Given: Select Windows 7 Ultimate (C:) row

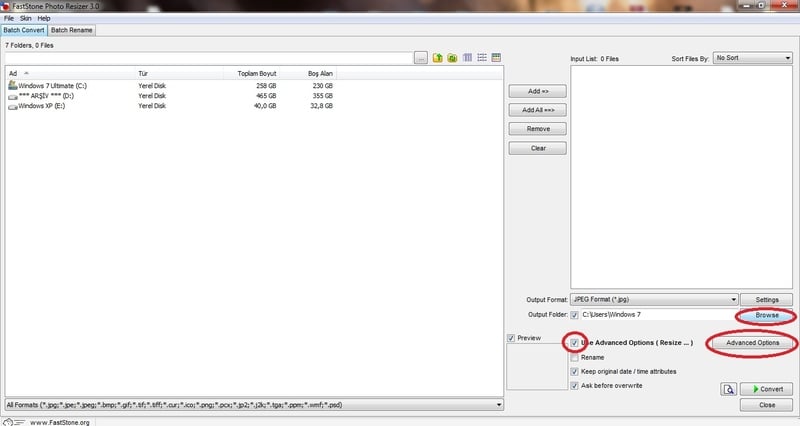Looking at the screenshot, I should (170, 86).
